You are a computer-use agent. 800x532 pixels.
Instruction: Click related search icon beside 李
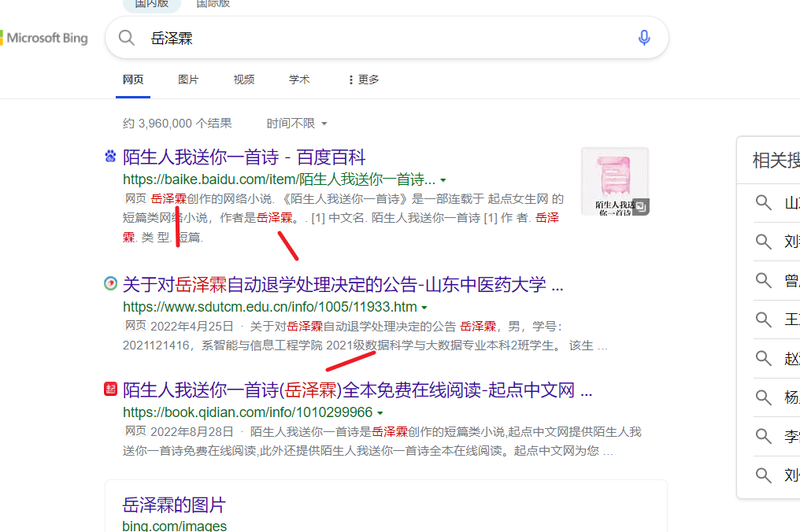[763, 436]
